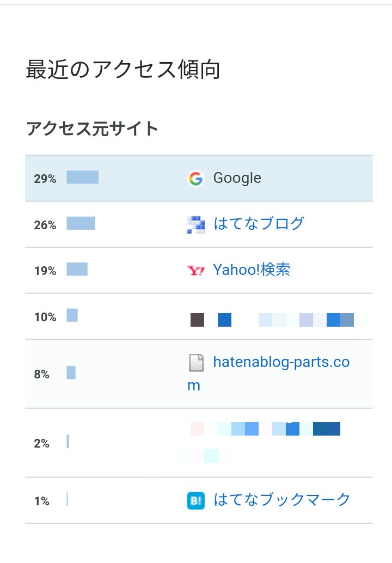This screenshot has width=392, height=563.
Task: Open the はてなブックマーク link
Action: [x=282, y=499]
